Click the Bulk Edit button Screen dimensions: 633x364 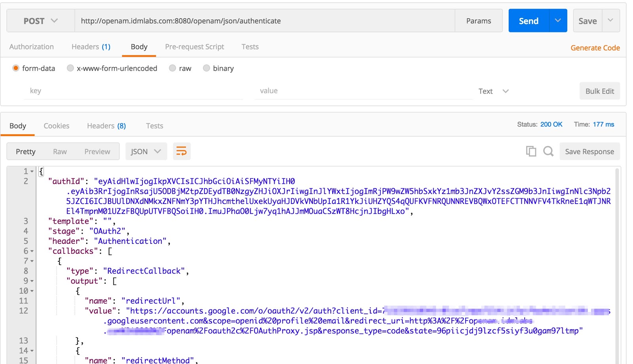click(x=600, y=91)
